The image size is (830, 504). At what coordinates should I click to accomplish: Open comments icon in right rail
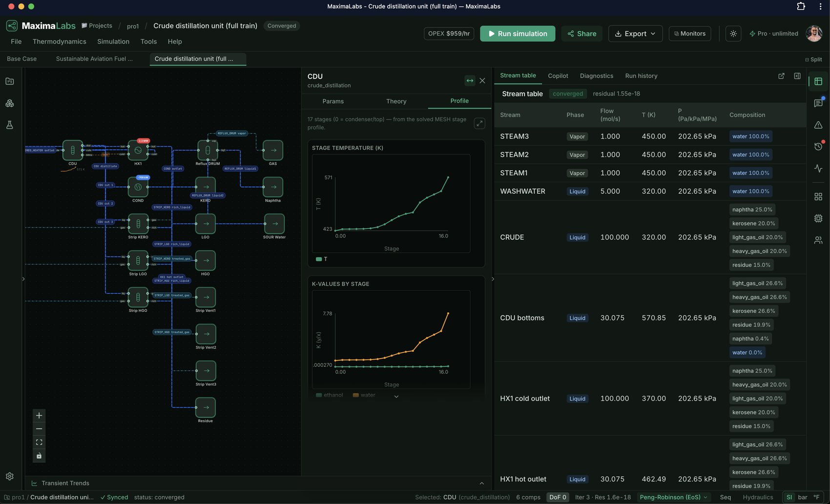click(818, 103)
